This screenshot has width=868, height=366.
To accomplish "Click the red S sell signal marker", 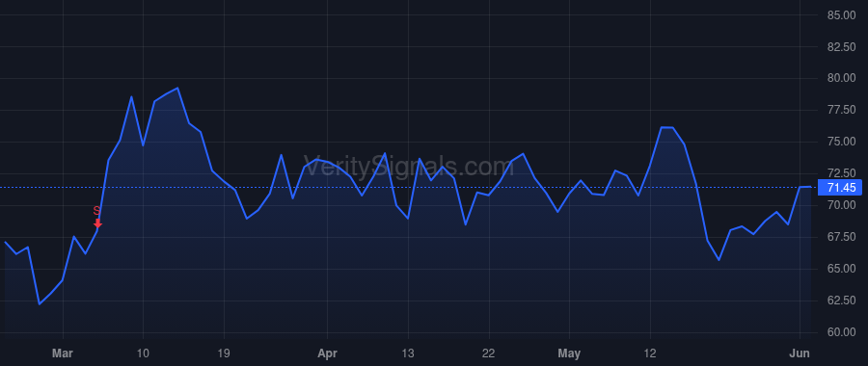I will coord(97,217).
